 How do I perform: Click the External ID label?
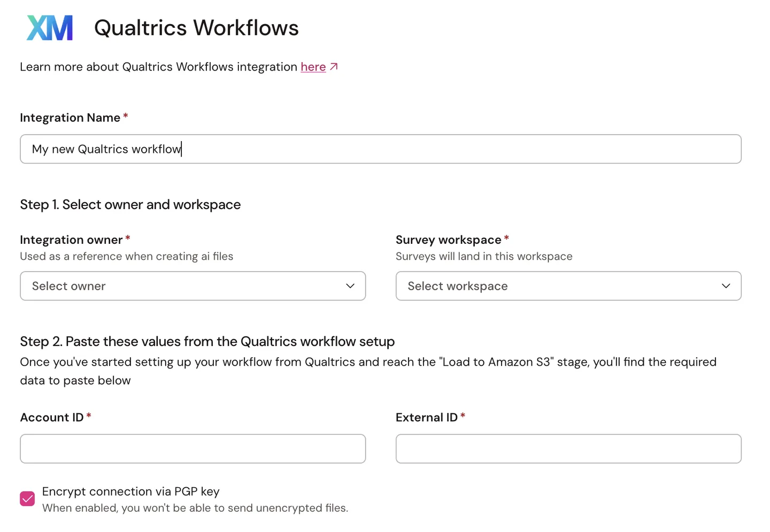click(427, 417)
